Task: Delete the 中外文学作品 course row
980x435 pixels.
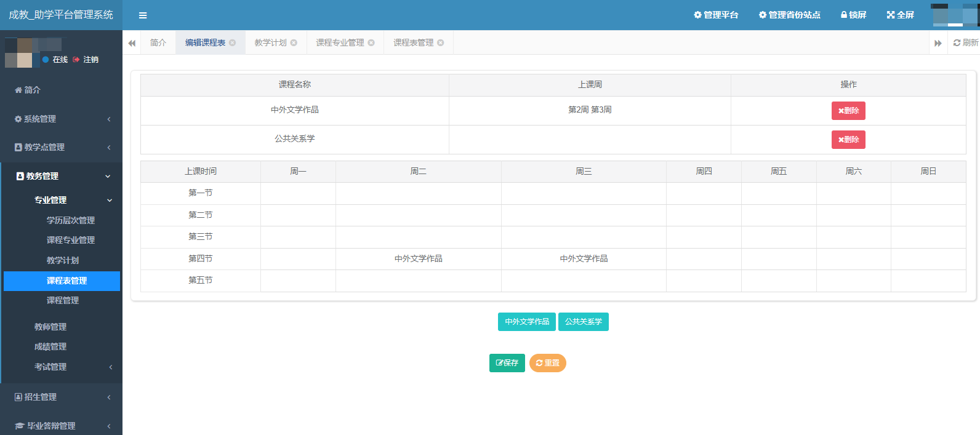Action: pyautogui.click(x=848, y=111)
